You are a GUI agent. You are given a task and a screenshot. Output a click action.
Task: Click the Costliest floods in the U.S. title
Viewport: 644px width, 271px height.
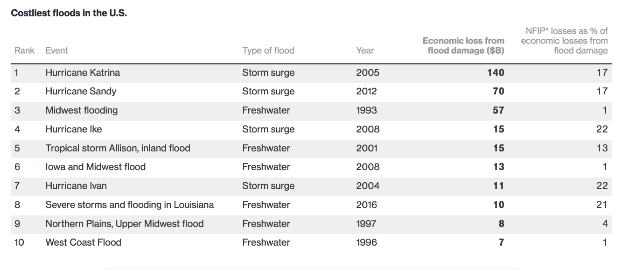(69, 13)
